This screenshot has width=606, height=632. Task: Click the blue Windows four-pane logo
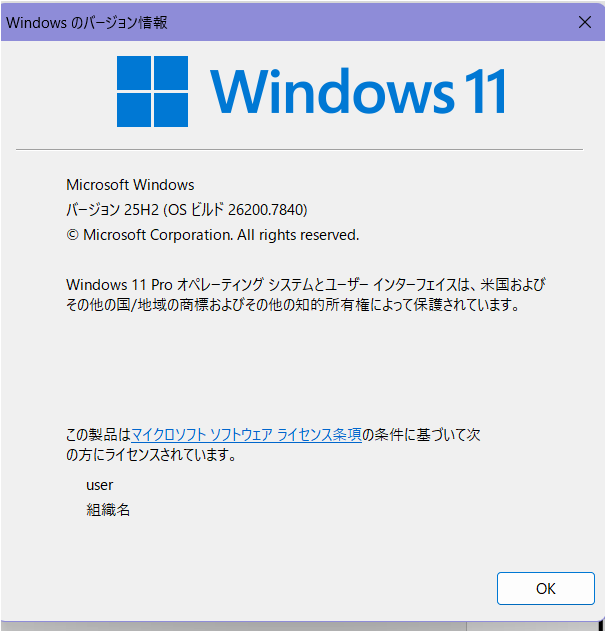click(152, 91)
